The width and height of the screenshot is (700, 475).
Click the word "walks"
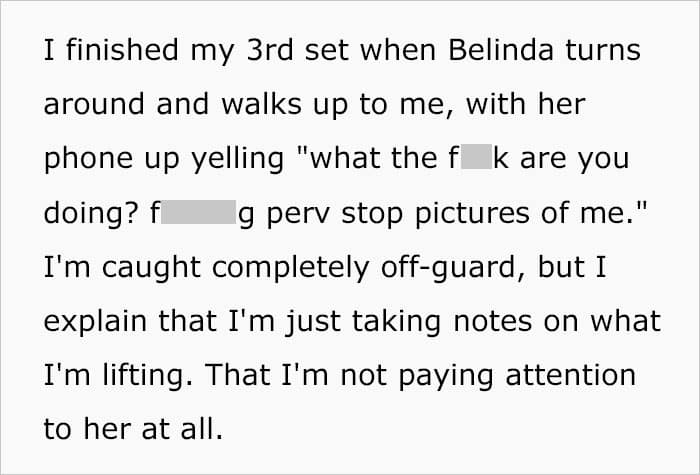(x=261, y=104)
